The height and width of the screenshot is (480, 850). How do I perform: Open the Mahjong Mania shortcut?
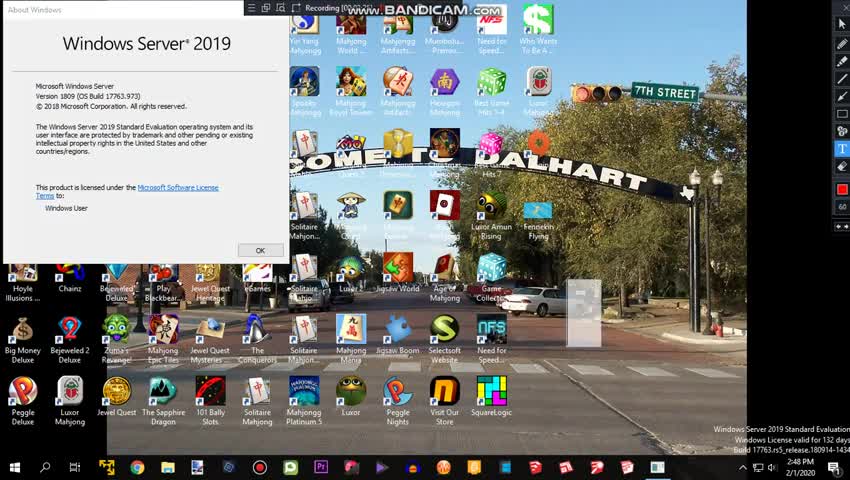[351, 340]
